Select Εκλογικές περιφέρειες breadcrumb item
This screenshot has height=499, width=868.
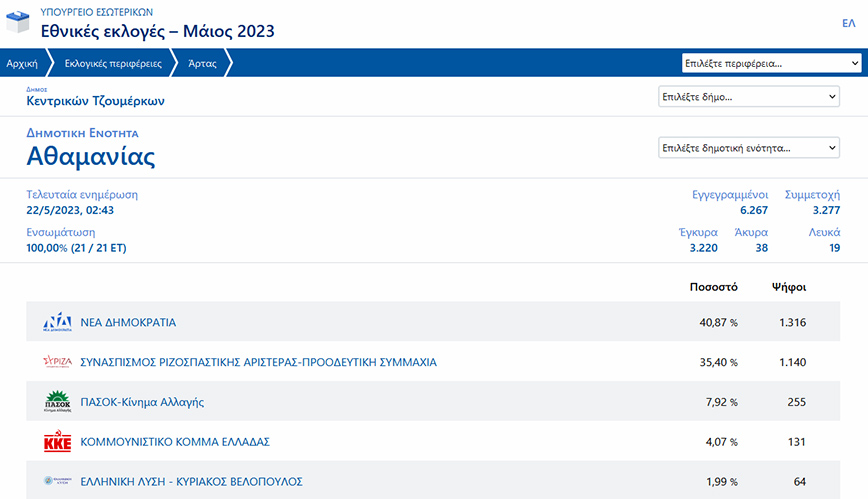[x=113, y=63]
